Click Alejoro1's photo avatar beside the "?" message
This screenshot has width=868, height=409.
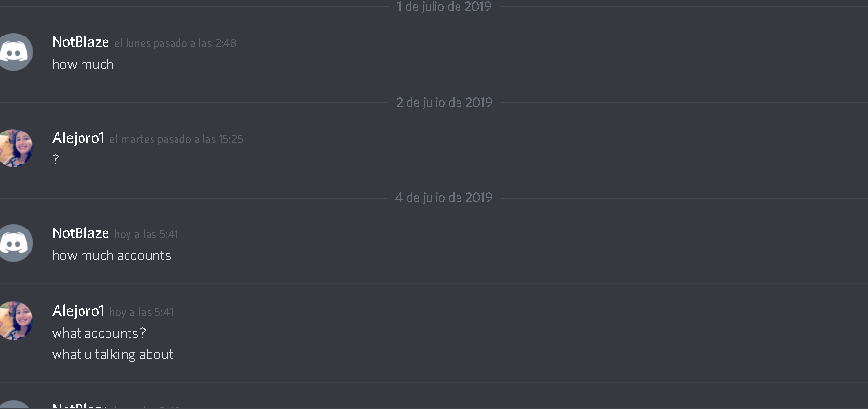point(14,148)
